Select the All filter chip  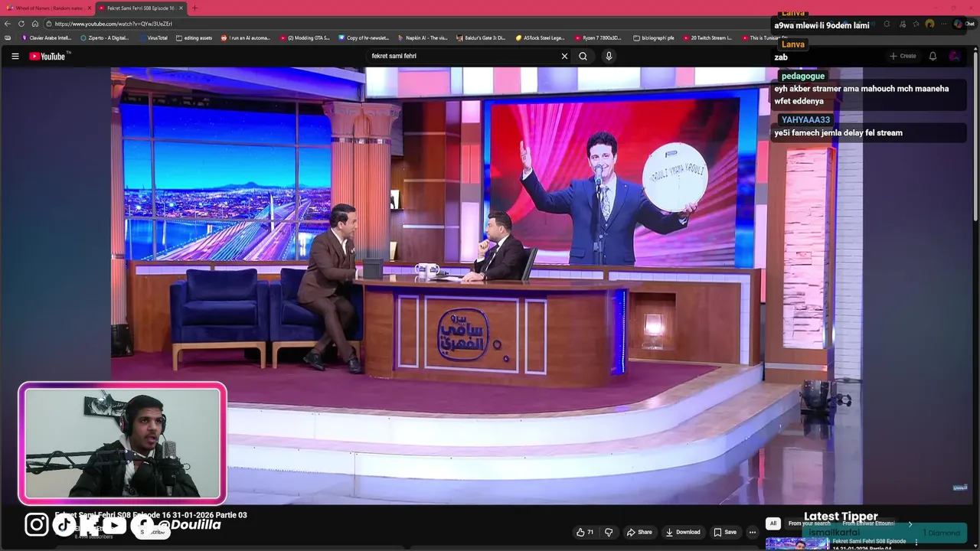point(773,523)
